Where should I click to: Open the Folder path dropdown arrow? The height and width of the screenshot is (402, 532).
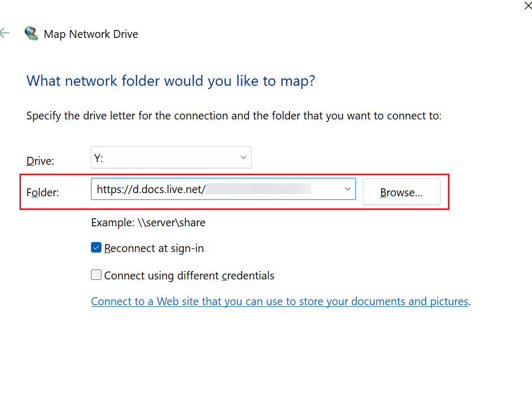[x=347, y=188]
